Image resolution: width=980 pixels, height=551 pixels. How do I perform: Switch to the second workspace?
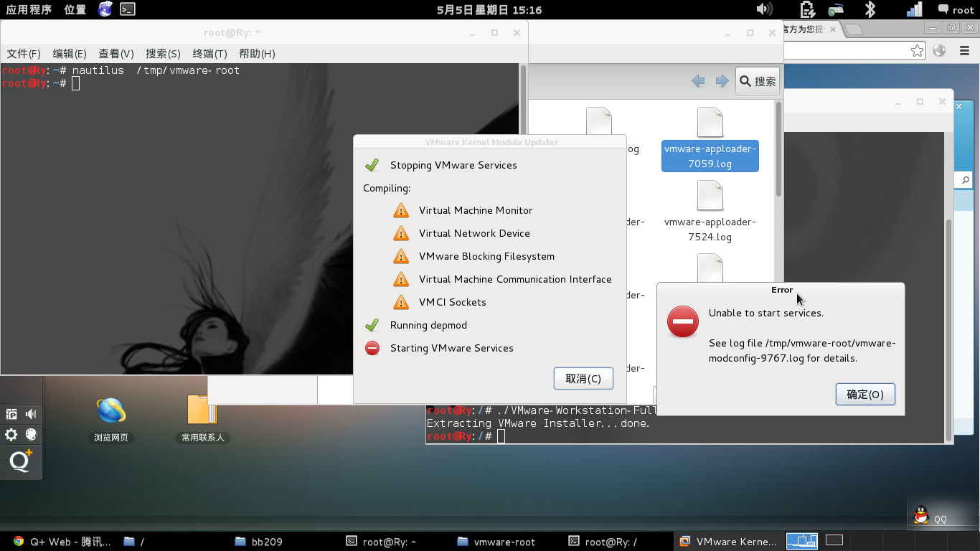(x=834, y=540)
